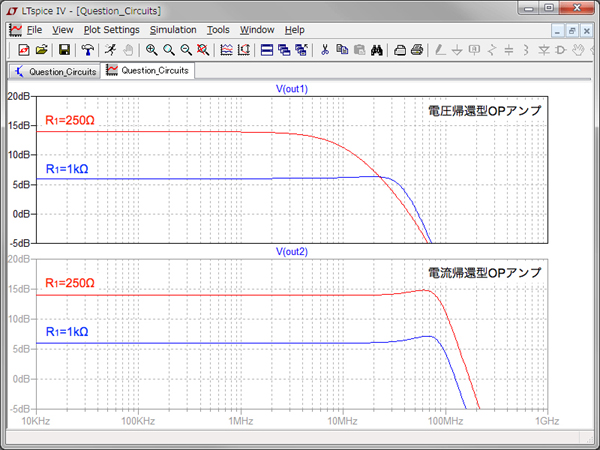Click the Print printer icon

click(416, 49)
